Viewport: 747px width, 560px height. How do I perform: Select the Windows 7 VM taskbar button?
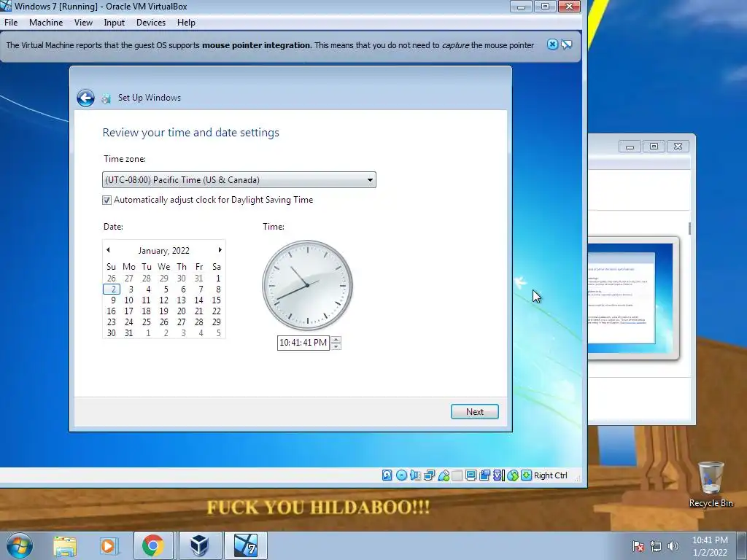point(246,545)
